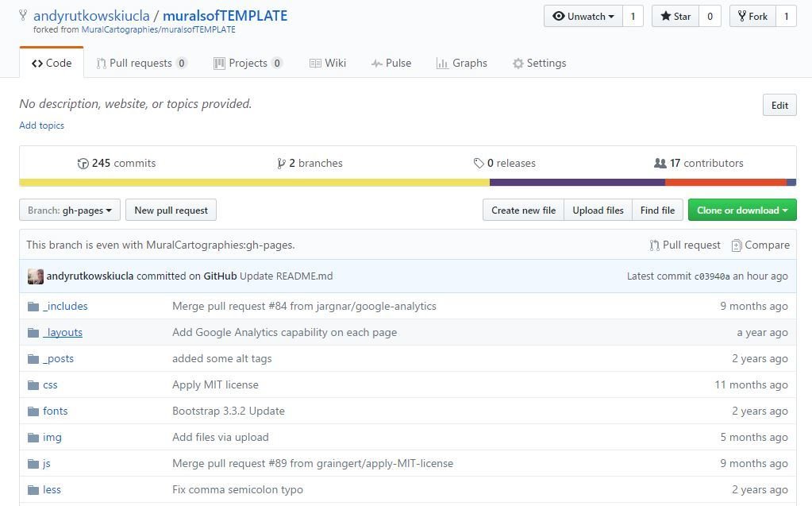Click the Settings gear icon

coord(518,64)
